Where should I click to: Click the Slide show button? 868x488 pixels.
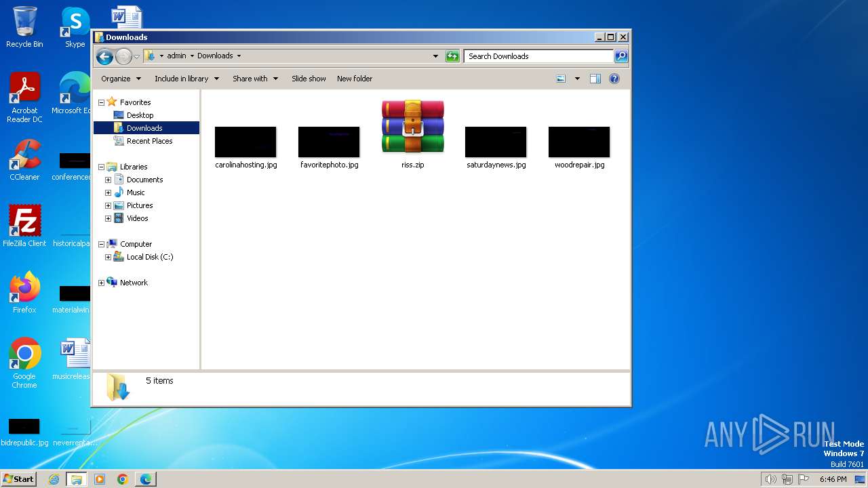(309, 79)
